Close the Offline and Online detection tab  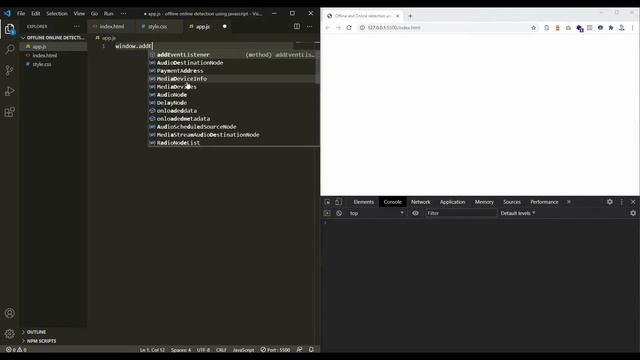click(x=398, y=16)
